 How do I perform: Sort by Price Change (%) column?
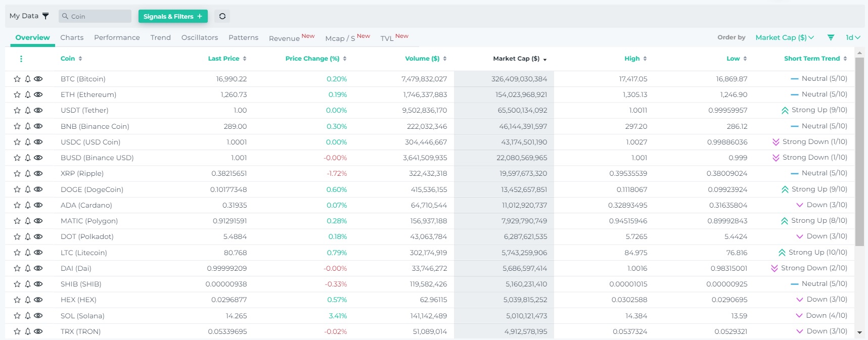pyautogui.click(x=316, y=59)
